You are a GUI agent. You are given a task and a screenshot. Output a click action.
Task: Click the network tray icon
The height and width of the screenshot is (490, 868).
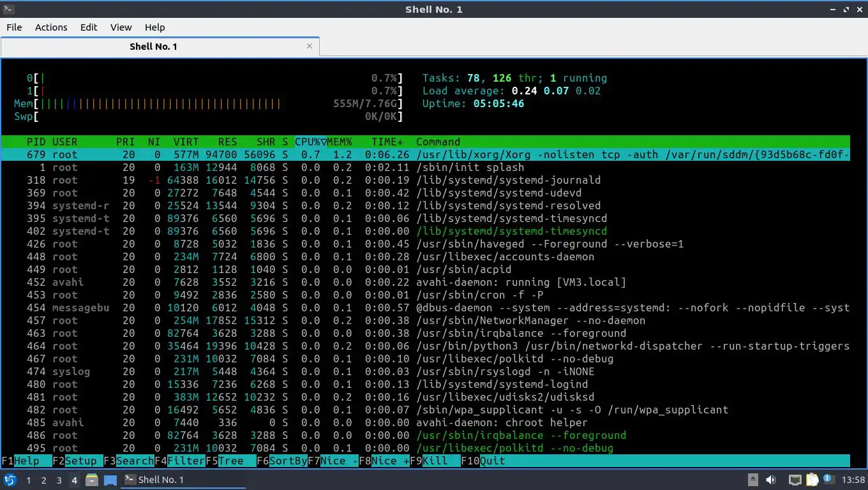[x=795, y=480]
